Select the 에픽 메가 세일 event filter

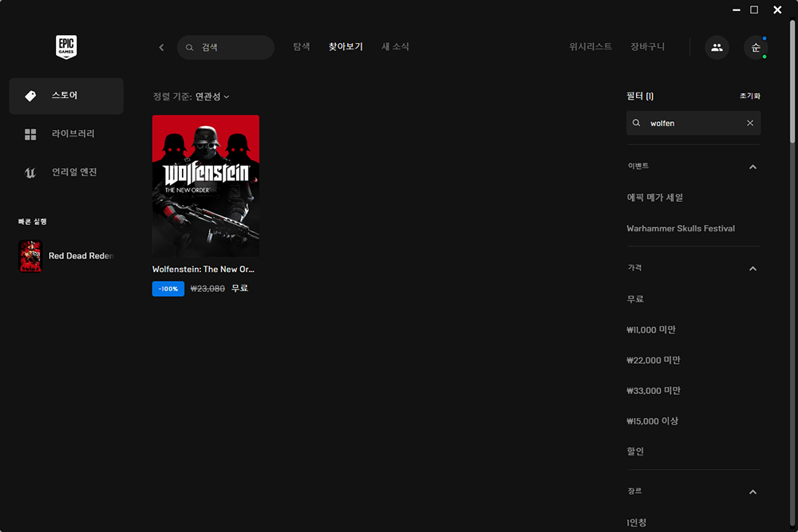(x=655, y=198)
